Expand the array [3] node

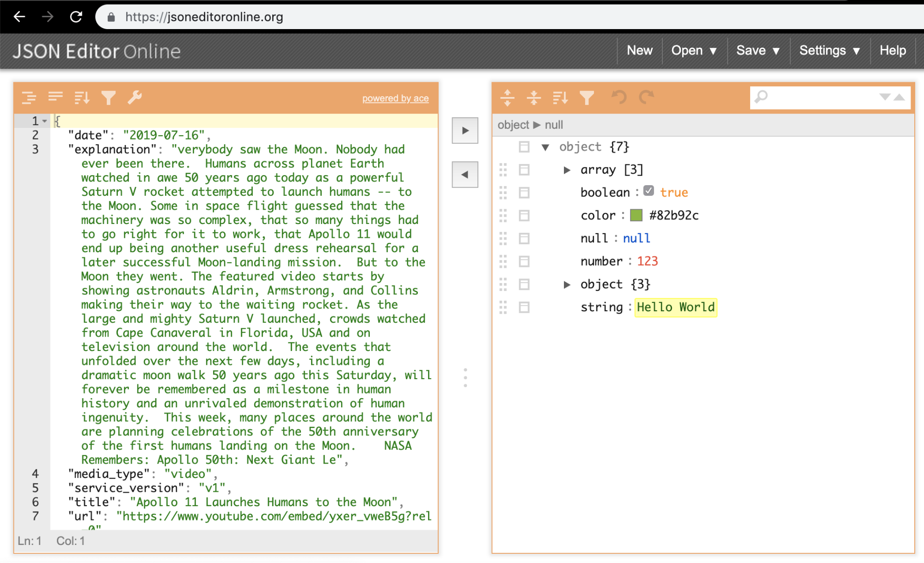(567, 170)
